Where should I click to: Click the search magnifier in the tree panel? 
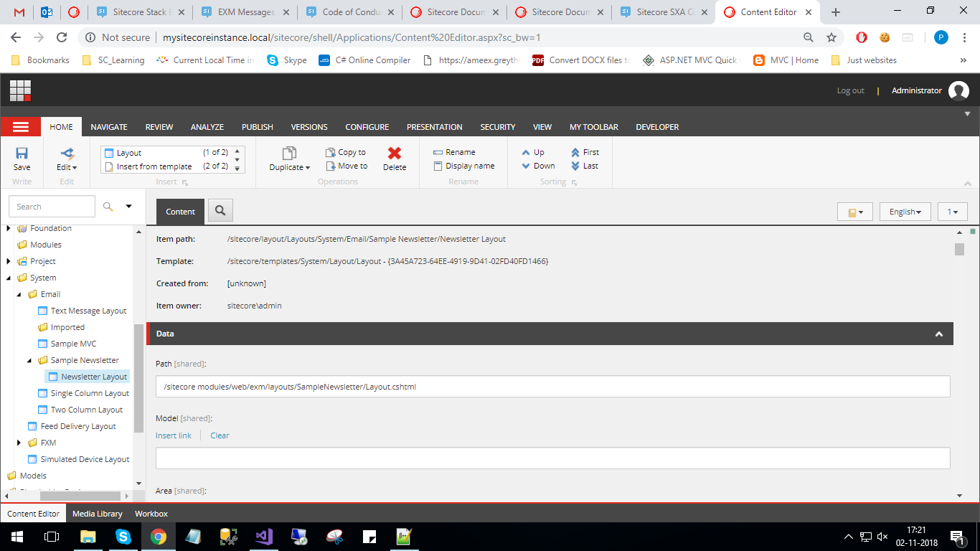[108, 207]
